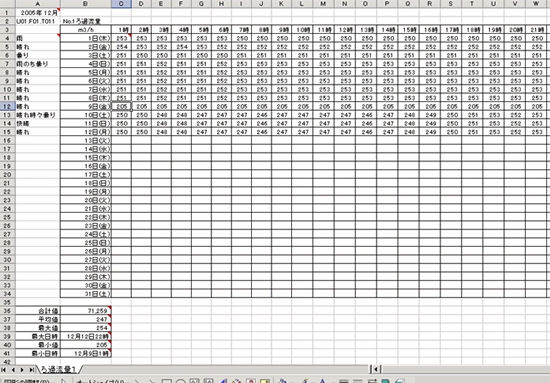Click the 1時 column heading cell
Screen dimensions: 550x383
click(x=121, y=30)
